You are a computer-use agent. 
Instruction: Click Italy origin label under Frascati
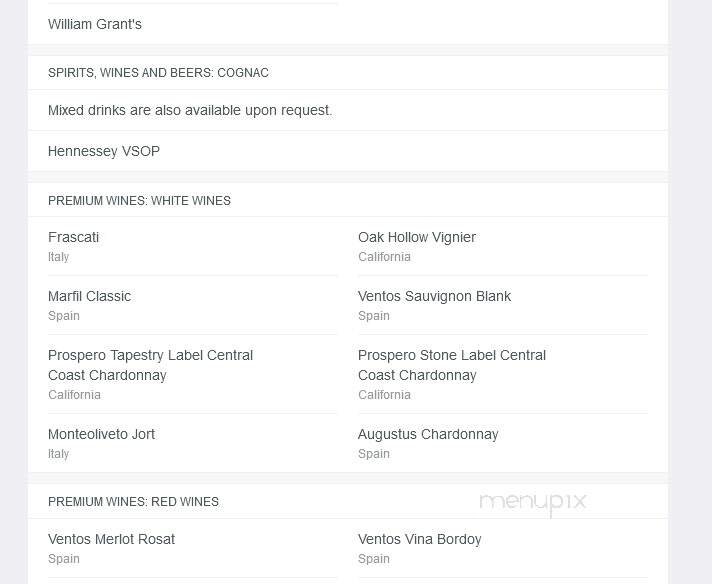[x=59, y=257]
